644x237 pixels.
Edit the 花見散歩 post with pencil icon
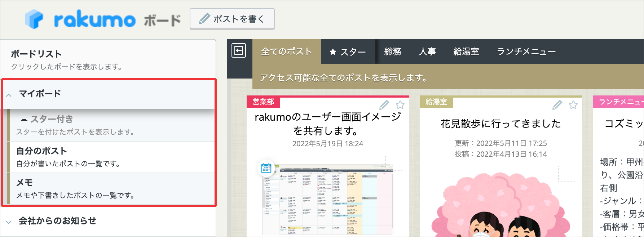click(x=557, y=105)
